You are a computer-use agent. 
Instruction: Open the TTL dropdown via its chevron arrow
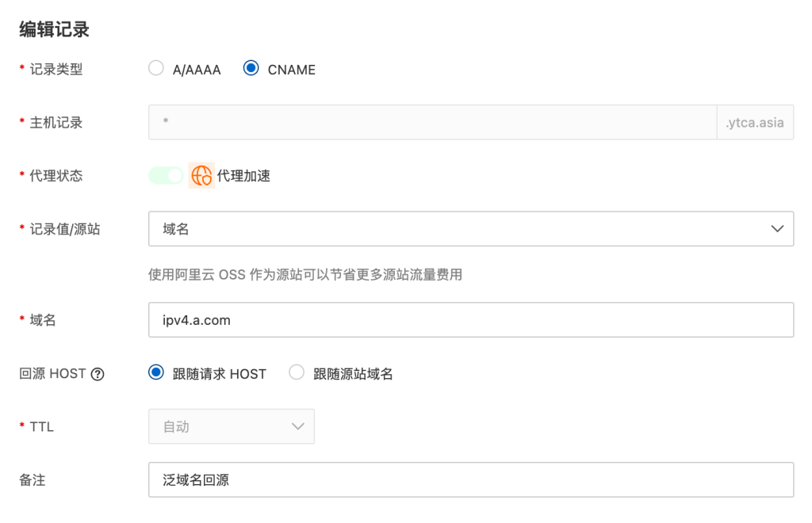(298, 426)
